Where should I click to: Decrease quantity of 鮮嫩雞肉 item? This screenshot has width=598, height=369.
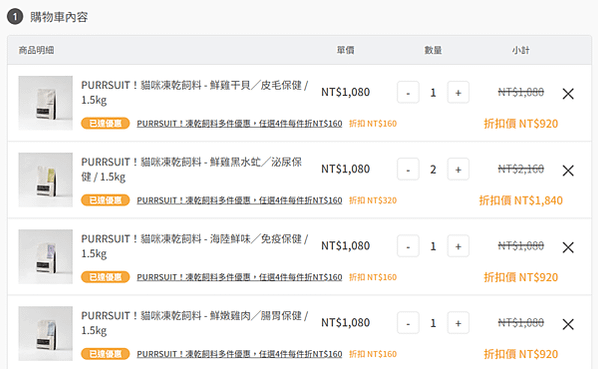coord(408,323)
